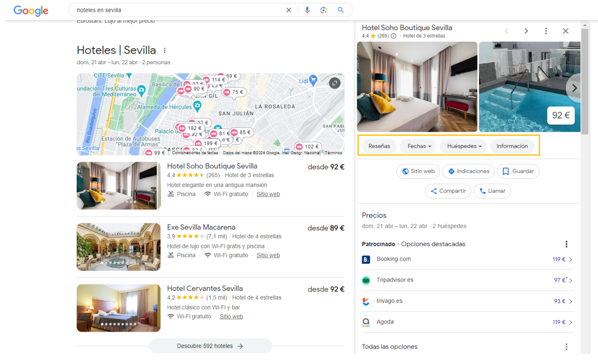Click Descubre 592 hoteles button
The image size is (598, 364).
pos(210,346)
